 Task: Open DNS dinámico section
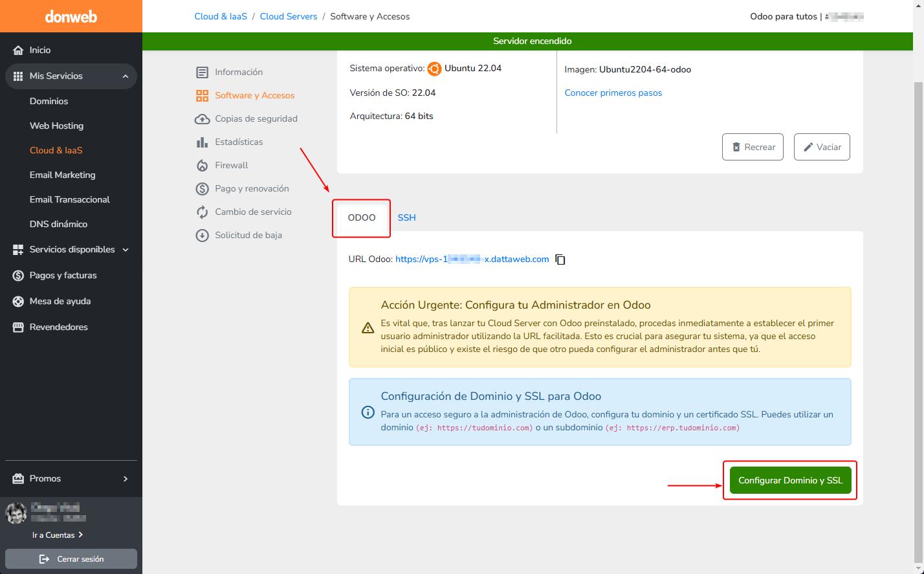[x=58, y=224]
